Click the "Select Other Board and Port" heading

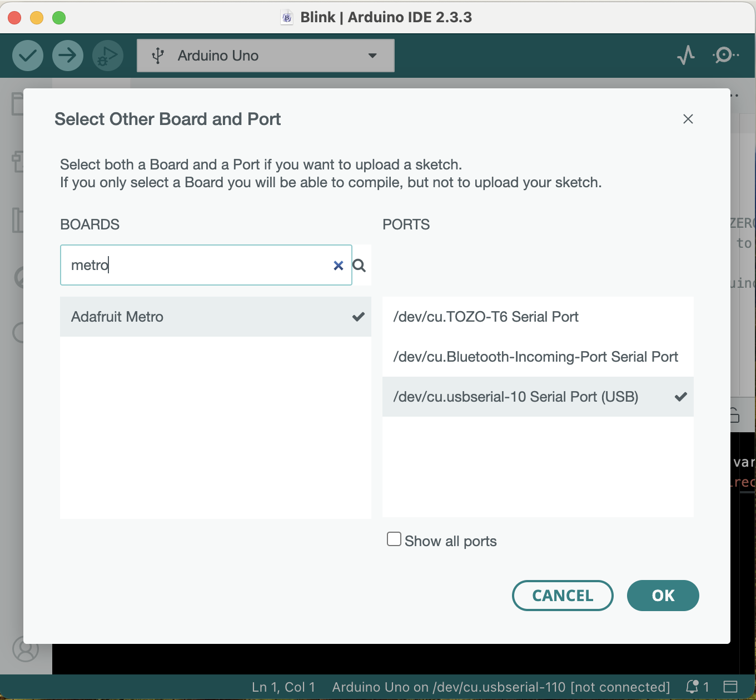[x=167, y=119]
